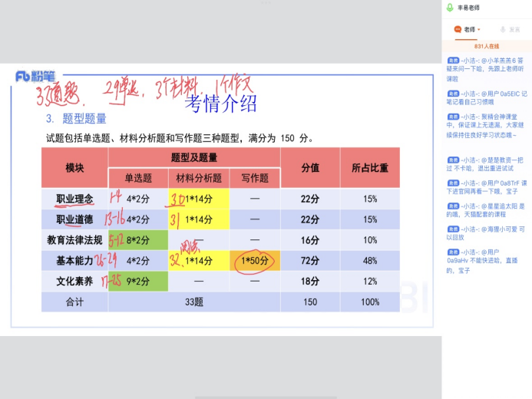Click the yellow 1*14分 cell in 职业理念 row
532x399 pixels.
point(198,199)
